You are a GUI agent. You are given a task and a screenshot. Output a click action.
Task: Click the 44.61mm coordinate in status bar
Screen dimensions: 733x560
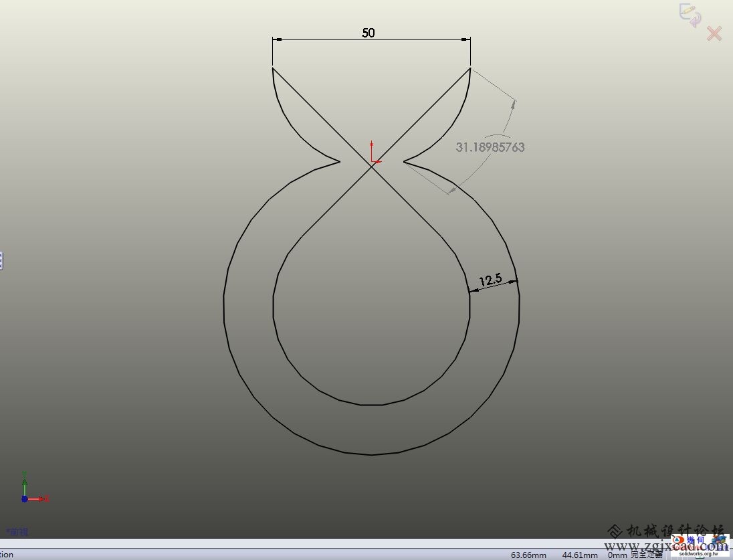(x=580, y=555)
